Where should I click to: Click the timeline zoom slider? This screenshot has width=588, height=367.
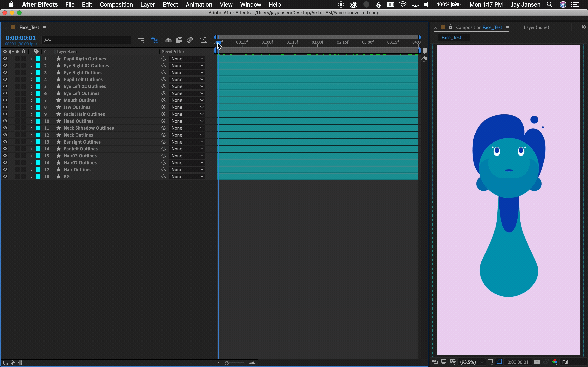[x=227, y=363]
